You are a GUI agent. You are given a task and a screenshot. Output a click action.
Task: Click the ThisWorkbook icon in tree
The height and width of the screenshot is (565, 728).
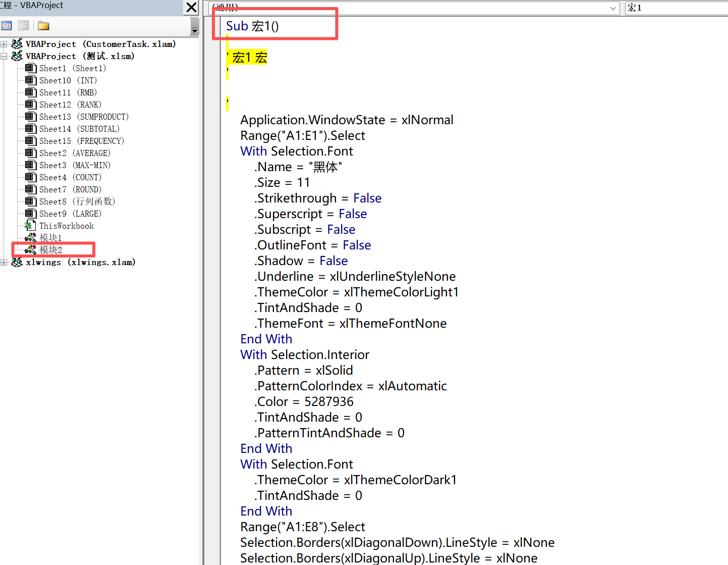coord(31,226)
